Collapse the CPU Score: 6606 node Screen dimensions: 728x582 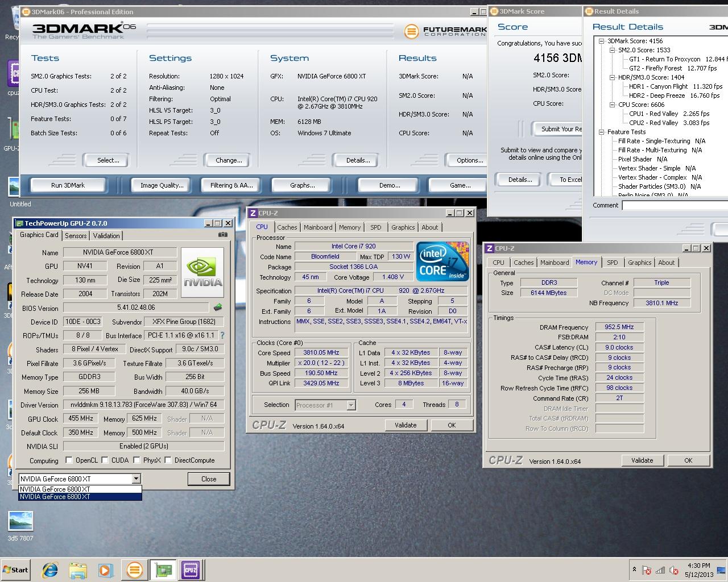point(613,105)
